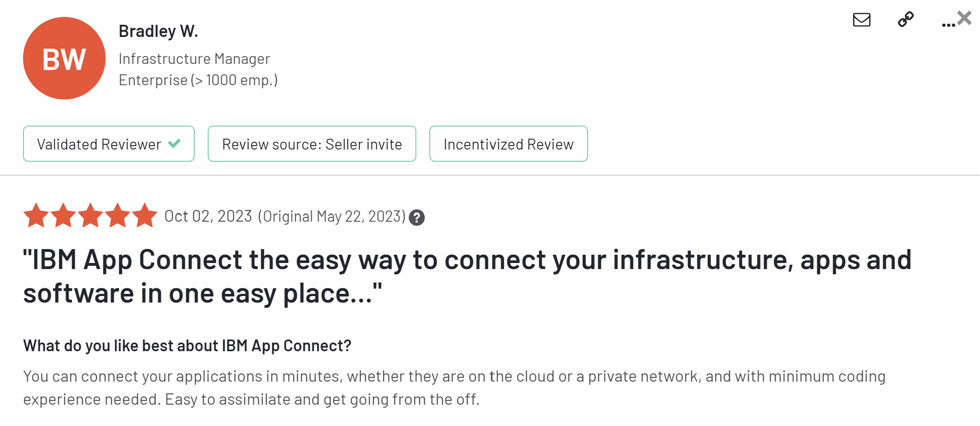Screen dimensions: 980x426
Task: Select the Review source: Seller invite badge
Action: [x=312, y=144]
